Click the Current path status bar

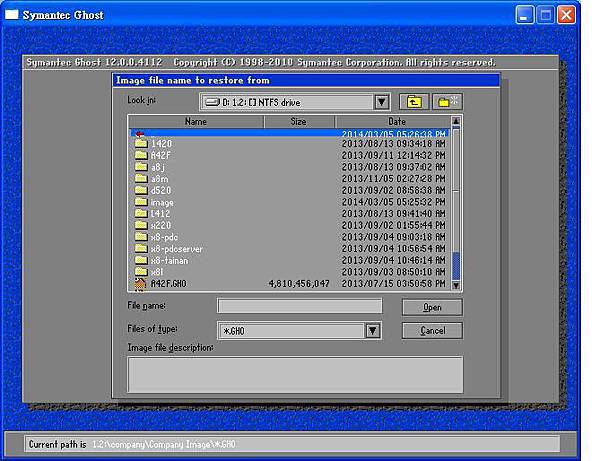292,445
